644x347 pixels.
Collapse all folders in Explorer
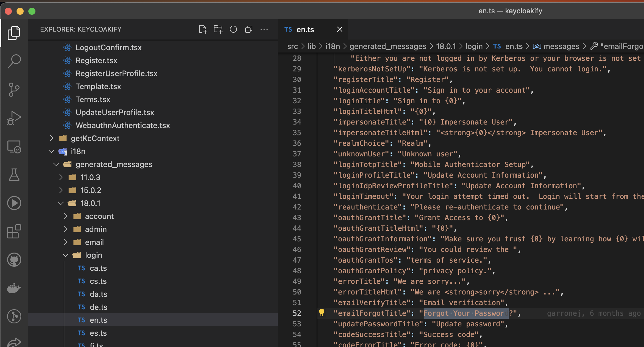pos(249,29)
